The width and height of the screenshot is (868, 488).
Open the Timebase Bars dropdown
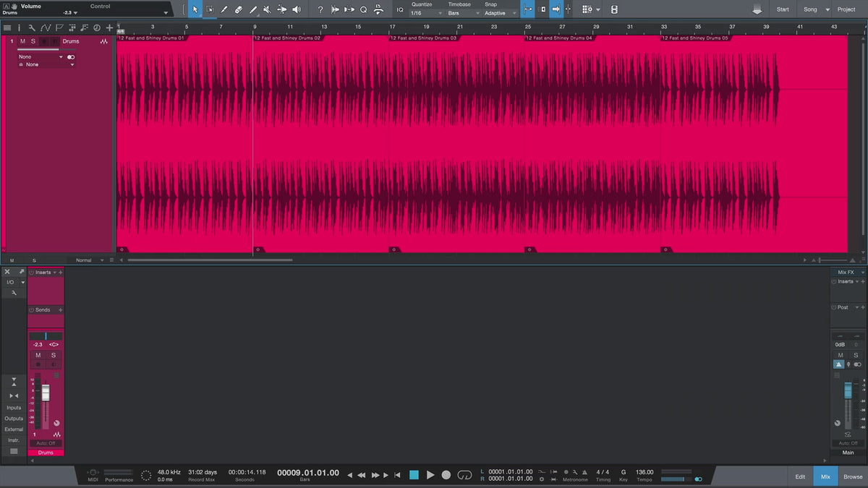coord(463,13)
